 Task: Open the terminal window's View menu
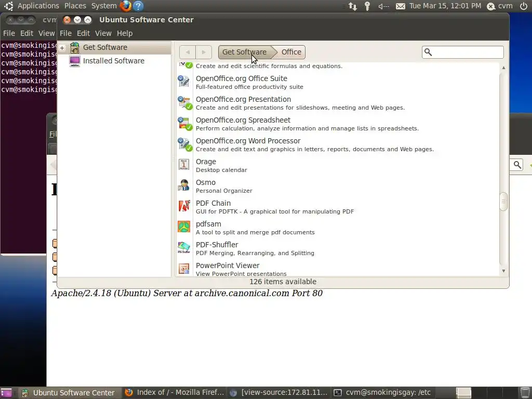[46, 33]
